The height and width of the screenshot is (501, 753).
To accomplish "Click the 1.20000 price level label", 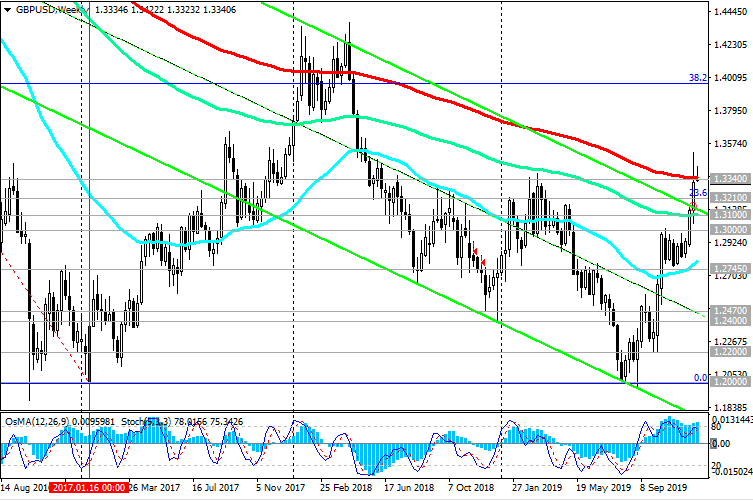I will click(x=731, y=382).
